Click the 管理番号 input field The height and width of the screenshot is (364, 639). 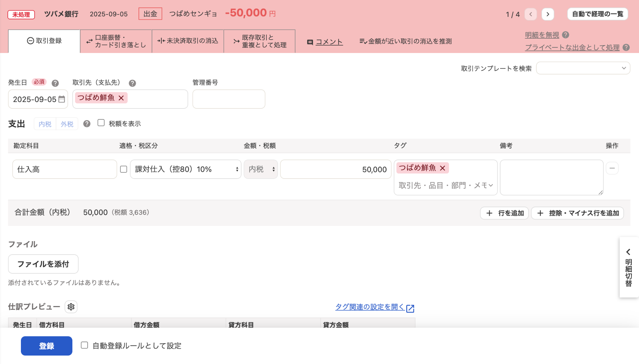[229, 99]
